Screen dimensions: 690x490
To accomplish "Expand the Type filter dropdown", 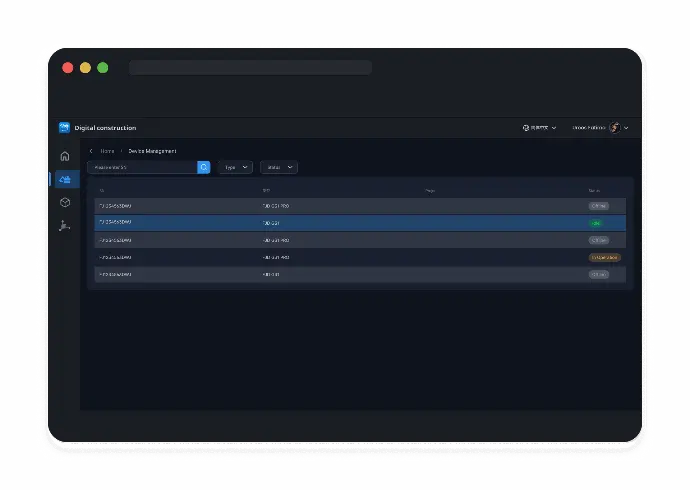I will (x=235, y=167).
